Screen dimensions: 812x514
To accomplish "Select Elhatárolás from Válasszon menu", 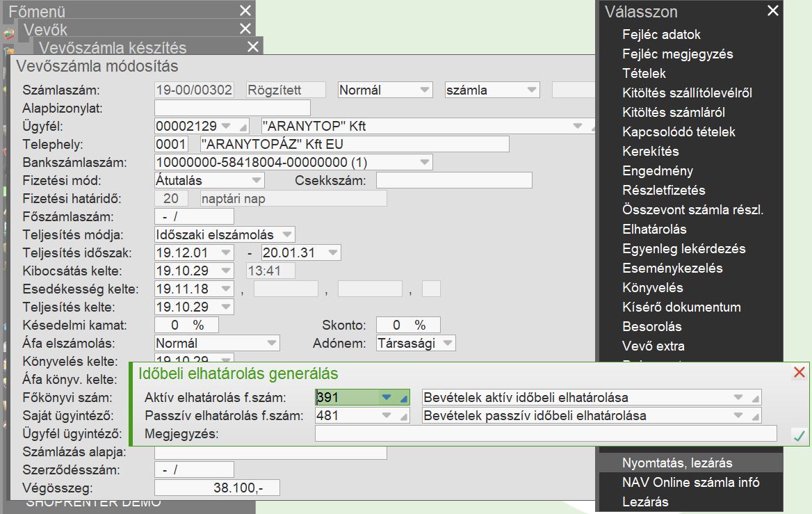I will pos(654,229).
